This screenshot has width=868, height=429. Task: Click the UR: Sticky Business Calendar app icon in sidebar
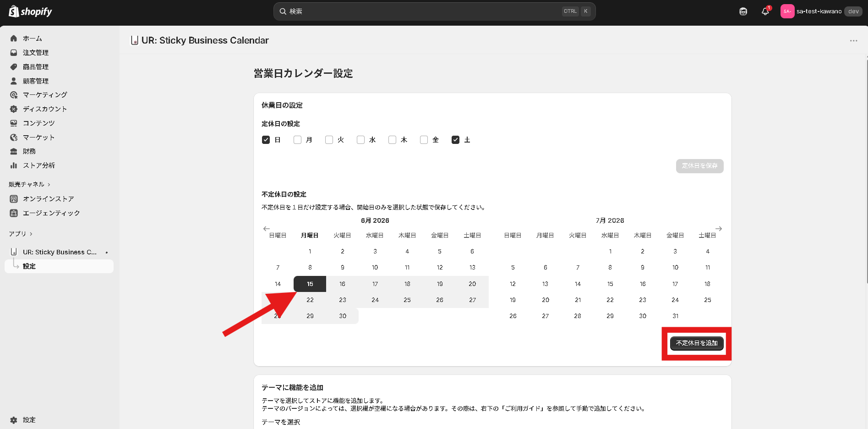pos(14,252)
